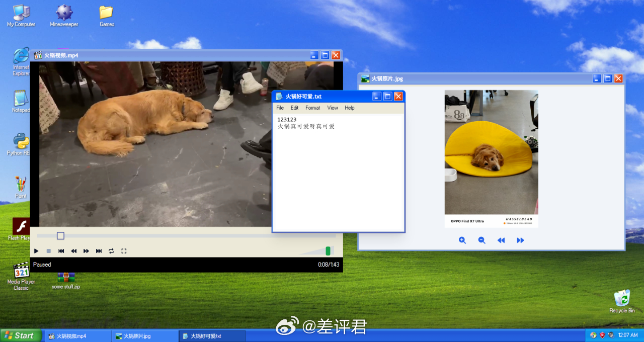Screen dimensions: 644x342
Task: Click the '火锅真可爱呀真可爱' line in Notepad
Action: click(306, 126)
